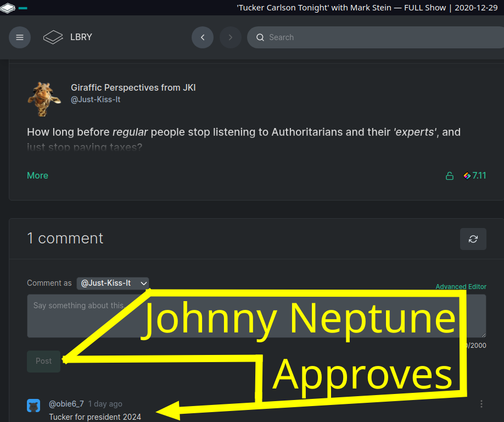Click the search magnifier icon
Screen dimensions: 504x422
coord(260,37)
